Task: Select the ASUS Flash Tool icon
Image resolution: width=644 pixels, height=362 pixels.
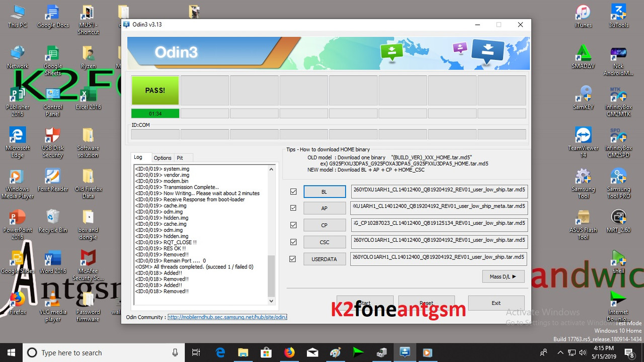Action: point(583,225)
